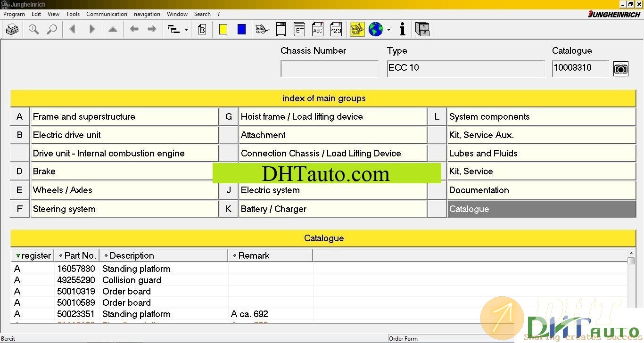Click the information i icon
The image size is (644, 343).
pyautogui.click(x=402, y=30)
